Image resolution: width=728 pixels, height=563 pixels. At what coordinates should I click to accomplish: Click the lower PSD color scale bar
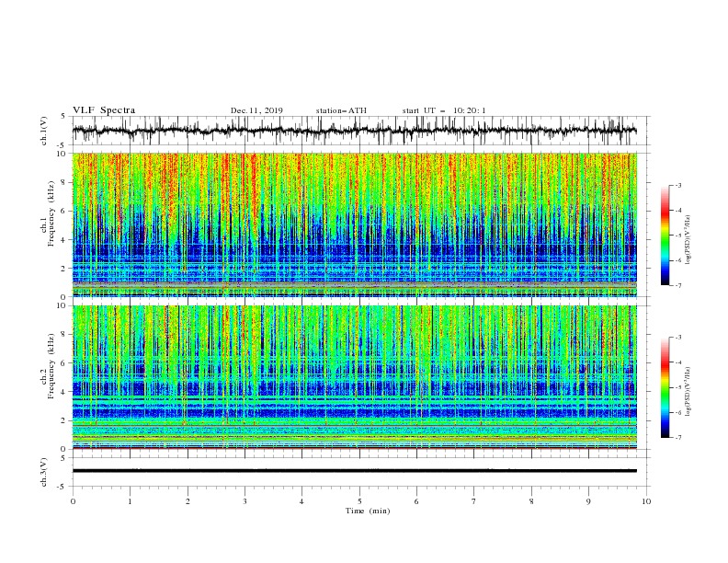665,387
